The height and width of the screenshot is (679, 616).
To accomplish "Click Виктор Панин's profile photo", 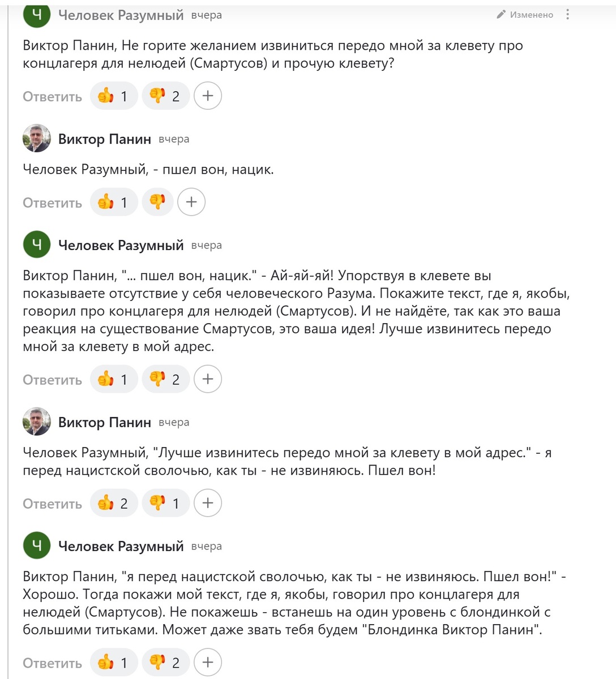I will [x=37, y=137].
